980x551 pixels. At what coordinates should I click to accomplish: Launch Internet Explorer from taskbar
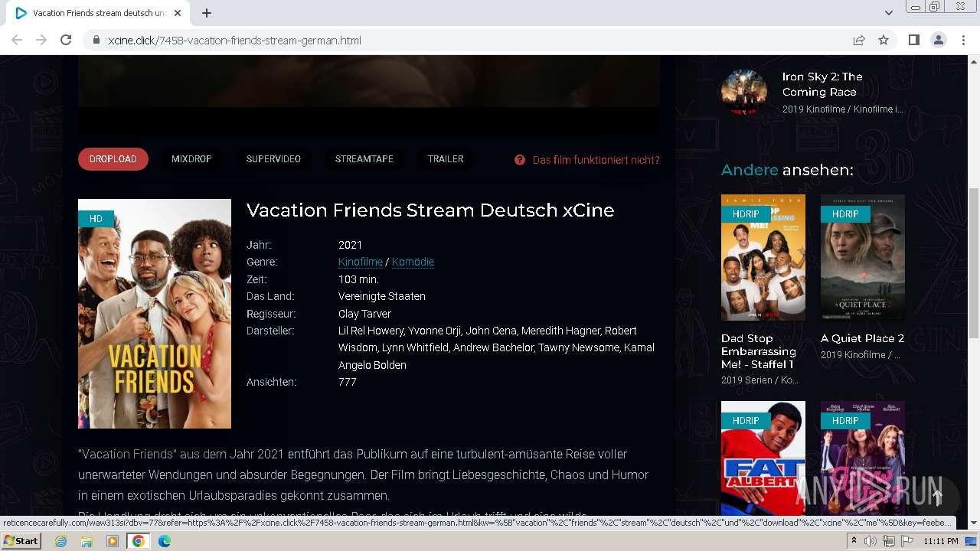coord(61,541)
